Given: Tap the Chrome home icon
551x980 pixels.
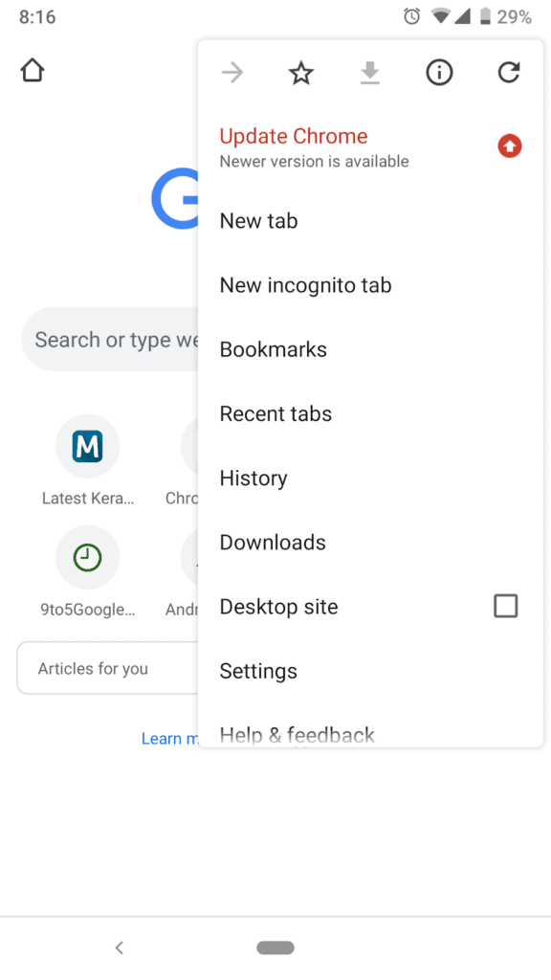Looking at the screenshot, I should click(32, 70).
